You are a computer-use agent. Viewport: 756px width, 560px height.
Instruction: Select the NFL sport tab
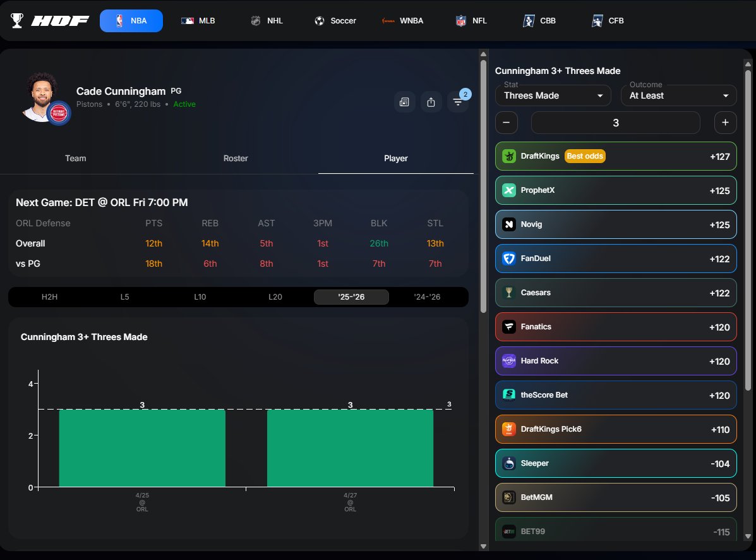pyautogui.click(x=472, y=21)
